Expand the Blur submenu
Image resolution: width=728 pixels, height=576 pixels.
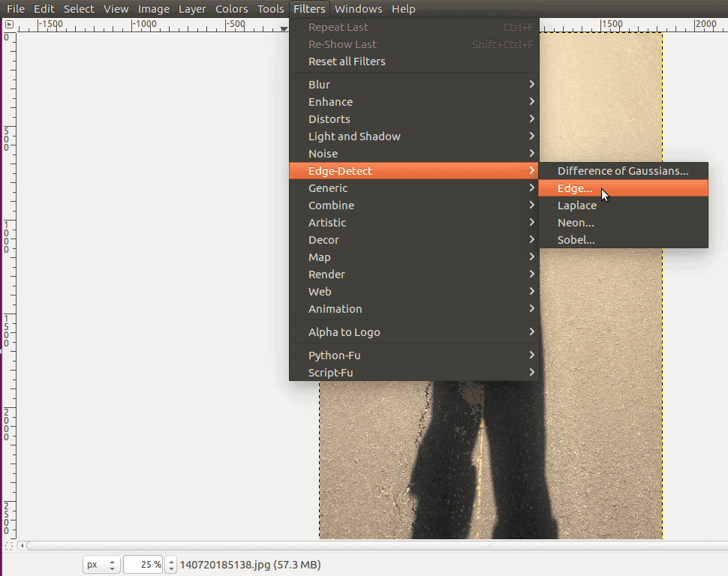(x=414, y=85)
